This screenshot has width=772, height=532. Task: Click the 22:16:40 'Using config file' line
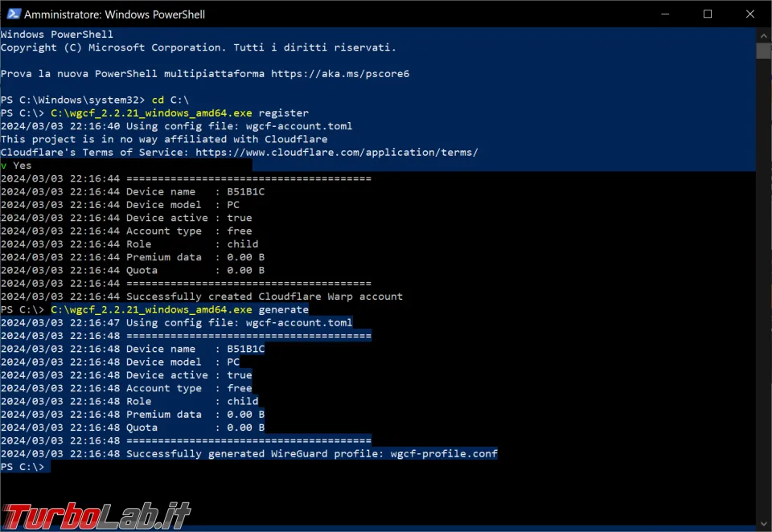tap(177, 126)
